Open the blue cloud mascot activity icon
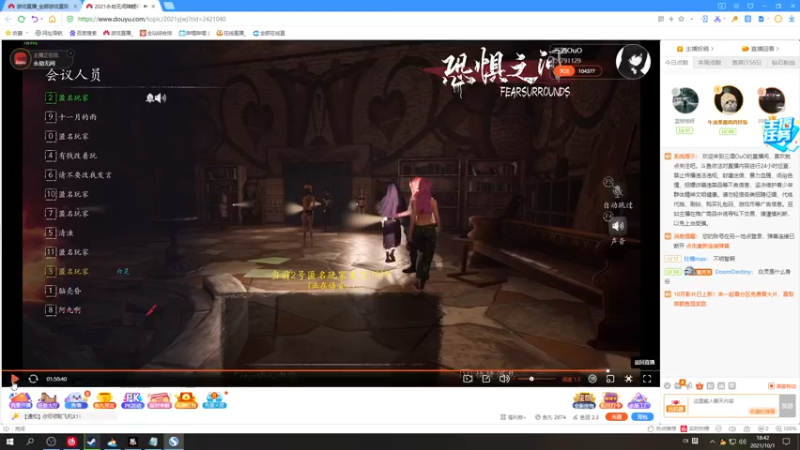The width and height of the screenshot is (800, 450). [76, 401]
